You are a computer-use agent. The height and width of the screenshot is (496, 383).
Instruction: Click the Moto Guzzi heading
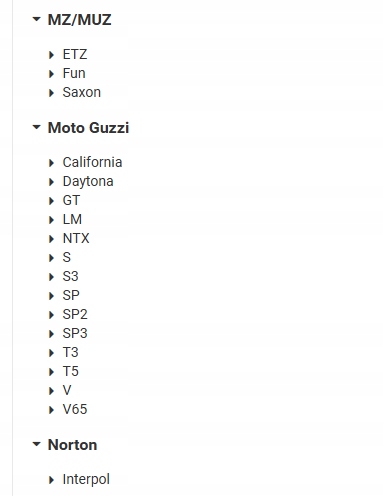[88, 128]
